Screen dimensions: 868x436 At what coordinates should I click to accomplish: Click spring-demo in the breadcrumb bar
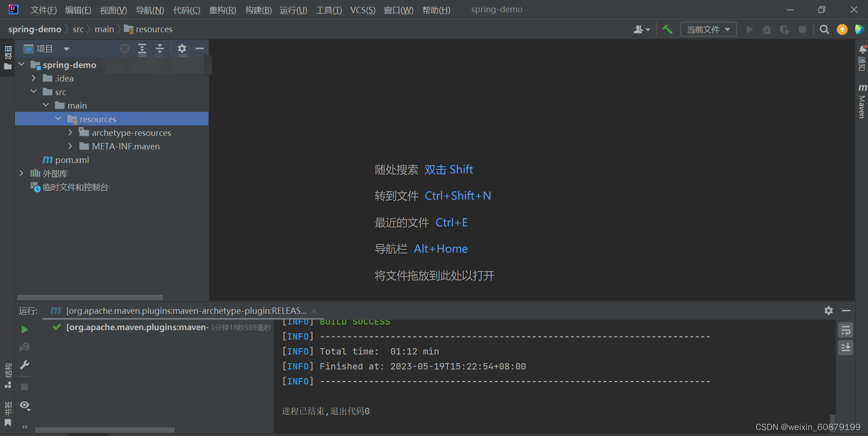click(35, 29)
